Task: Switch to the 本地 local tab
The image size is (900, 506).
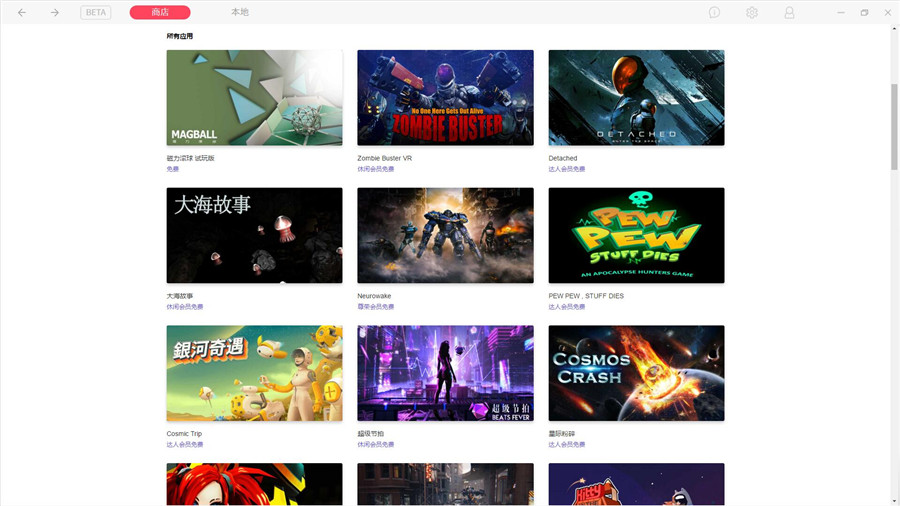Action: click(x=240, y=12)
